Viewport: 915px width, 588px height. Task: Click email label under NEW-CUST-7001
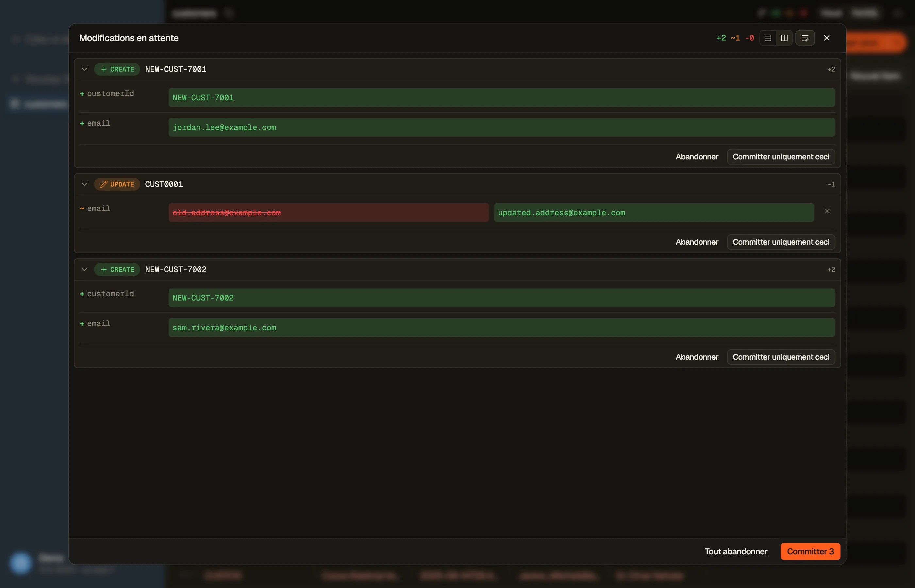(x=99, y=123)
